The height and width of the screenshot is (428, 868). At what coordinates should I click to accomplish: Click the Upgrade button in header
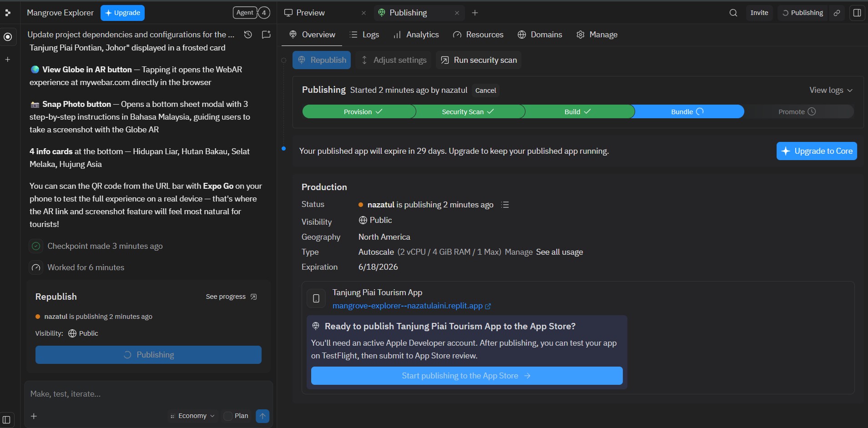[123, 13]
